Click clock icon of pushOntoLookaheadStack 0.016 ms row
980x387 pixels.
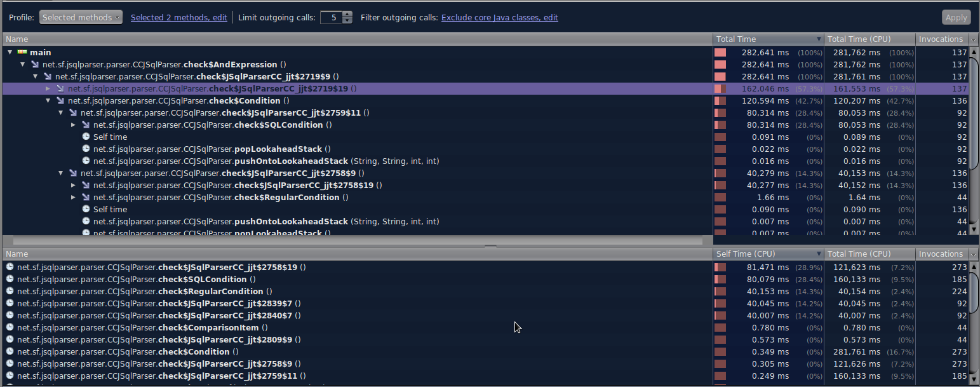[x=86, y=161]
